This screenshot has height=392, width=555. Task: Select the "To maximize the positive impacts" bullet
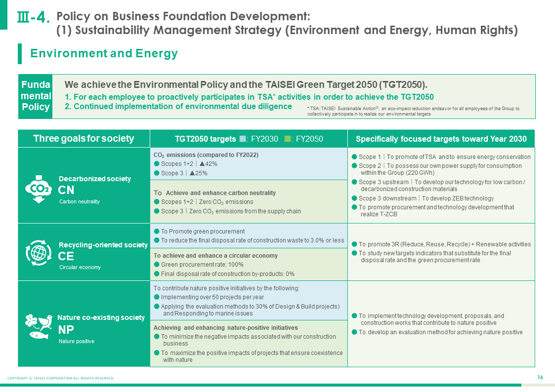[249, 356]
